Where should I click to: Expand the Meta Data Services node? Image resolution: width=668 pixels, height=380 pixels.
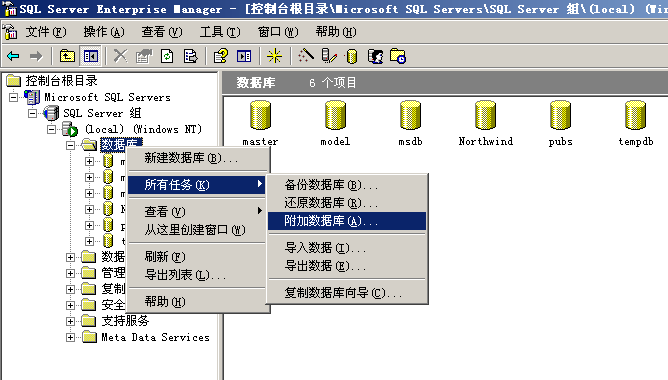point(70,337)
